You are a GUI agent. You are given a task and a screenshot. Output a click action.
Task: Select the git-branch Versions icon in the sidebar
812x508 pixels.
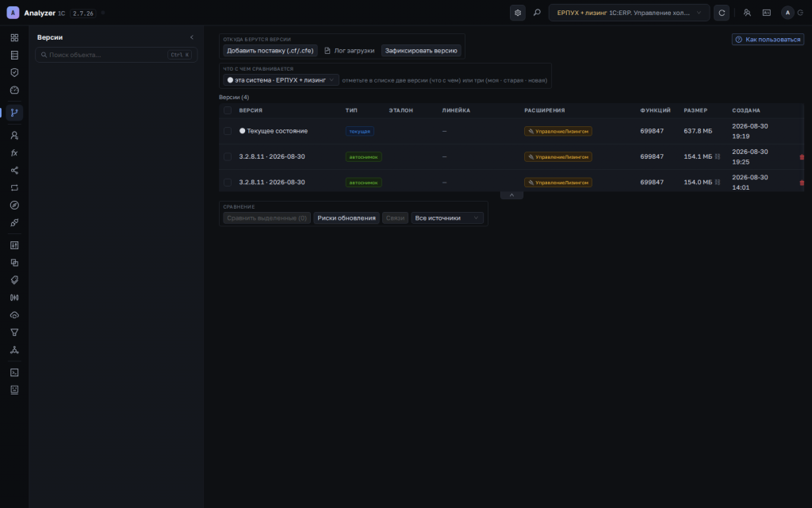[x=14, y=113]
